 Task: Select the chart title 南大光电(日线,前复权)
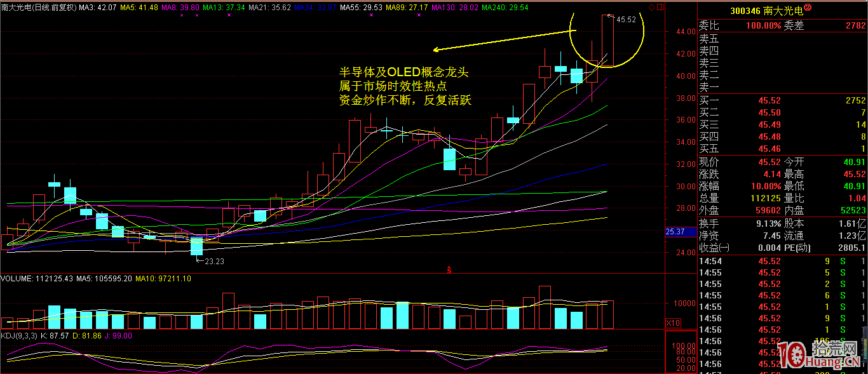pos(39,7)
